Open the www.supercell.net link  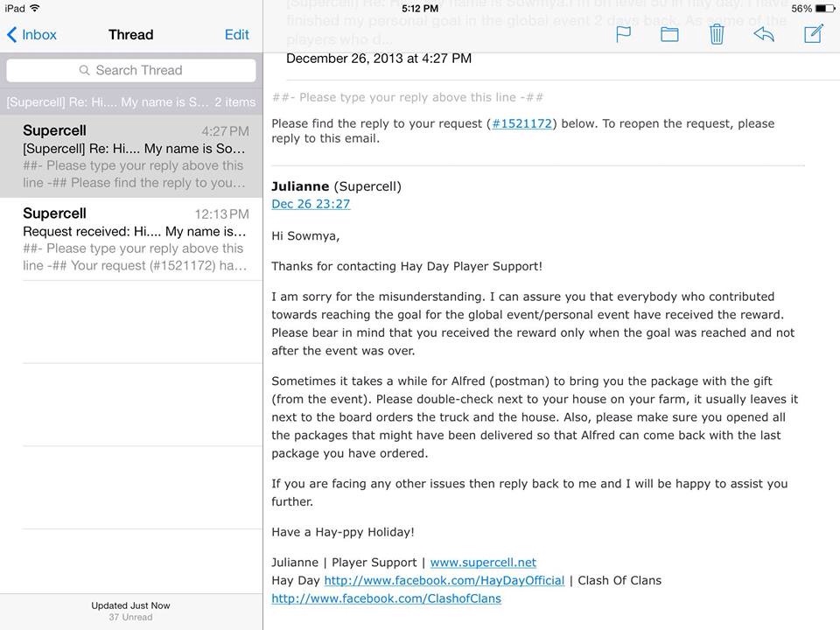[483, 563]
